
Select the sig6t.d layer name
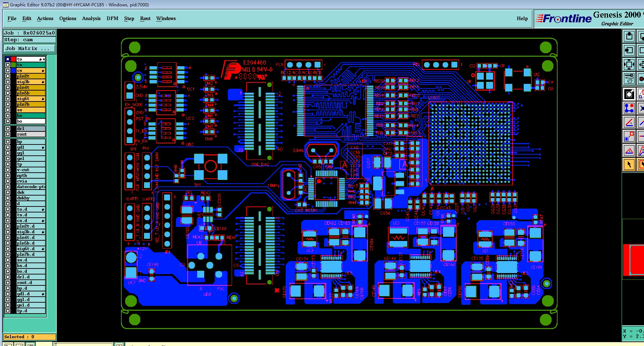pos(31,249)
